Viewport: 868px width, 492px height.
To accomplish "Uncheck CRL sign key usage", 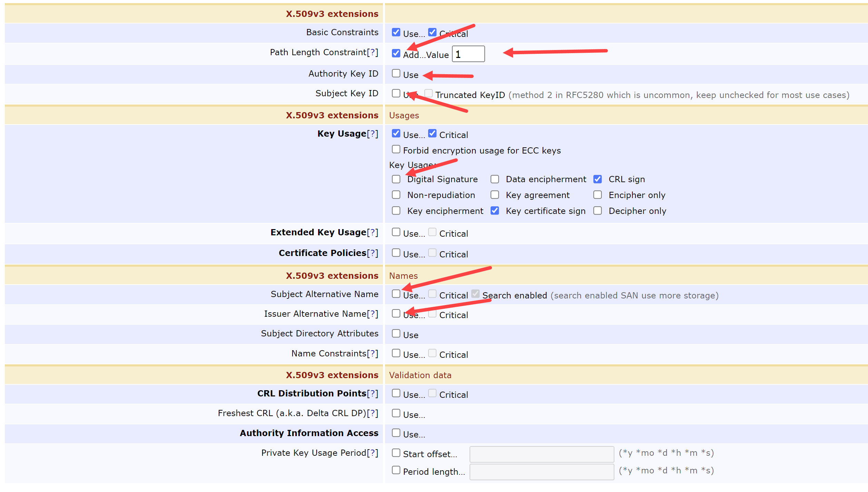I will click(597, 179).
